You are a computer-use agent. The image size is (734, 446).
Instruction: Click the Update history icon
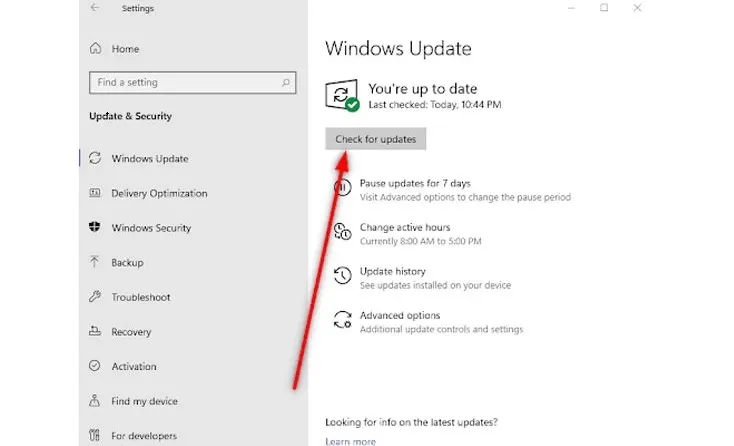(x=342, y=276)
